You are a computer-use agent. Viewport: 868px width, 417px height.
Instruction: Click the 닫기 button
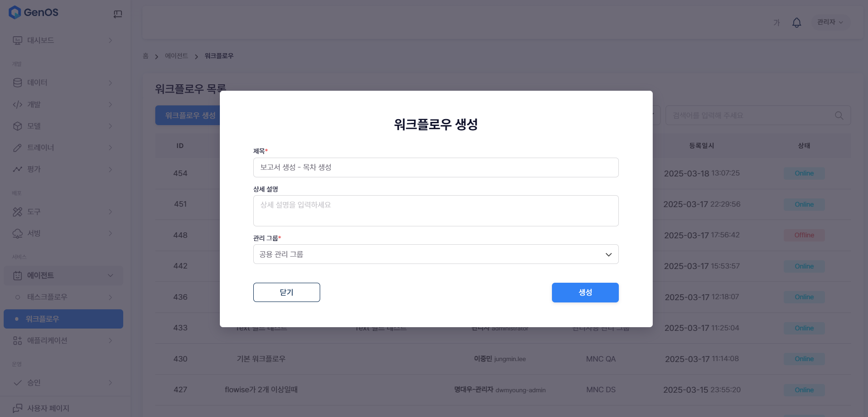click(286, 292)
